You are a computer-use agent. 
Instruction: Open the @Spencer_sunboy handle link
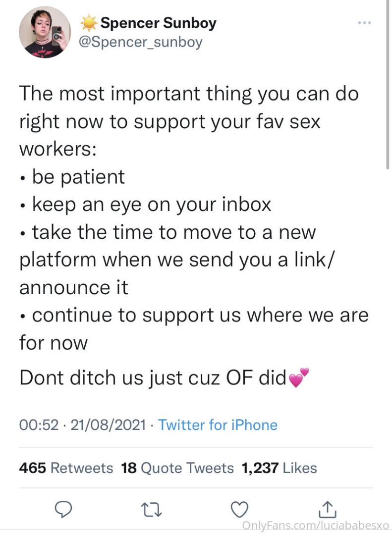coord(141,42)
